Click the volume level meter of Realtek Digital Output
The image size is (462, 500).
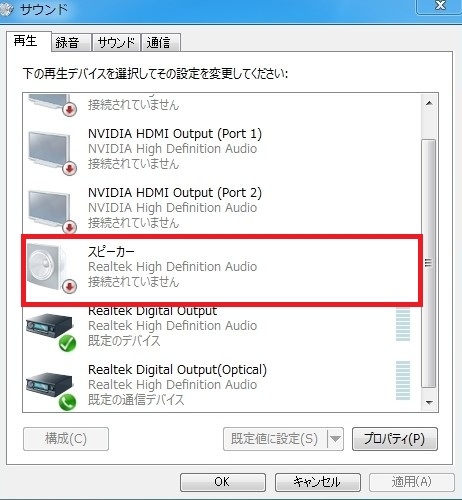[403, 325]
